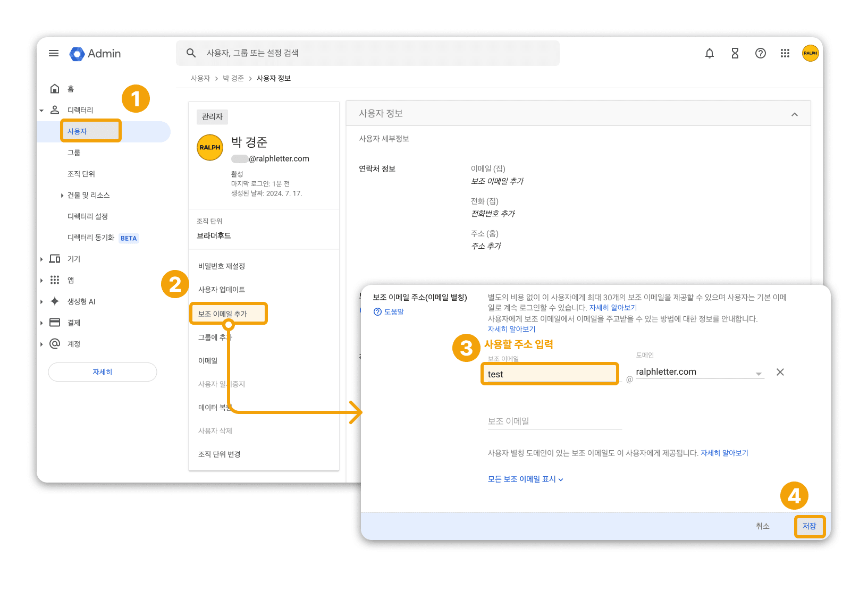The width and height of the screenshot is (868, 591).
Task: Click the billing card icon next to 결제
Action: (x=55, y=323)
